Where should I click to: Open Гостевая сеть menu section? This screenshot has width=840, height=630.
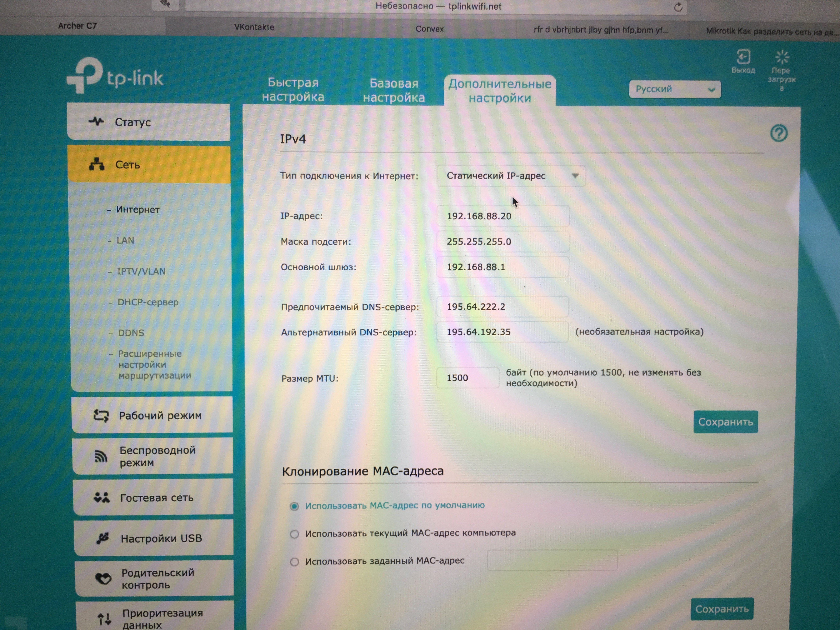click(153, 497)
